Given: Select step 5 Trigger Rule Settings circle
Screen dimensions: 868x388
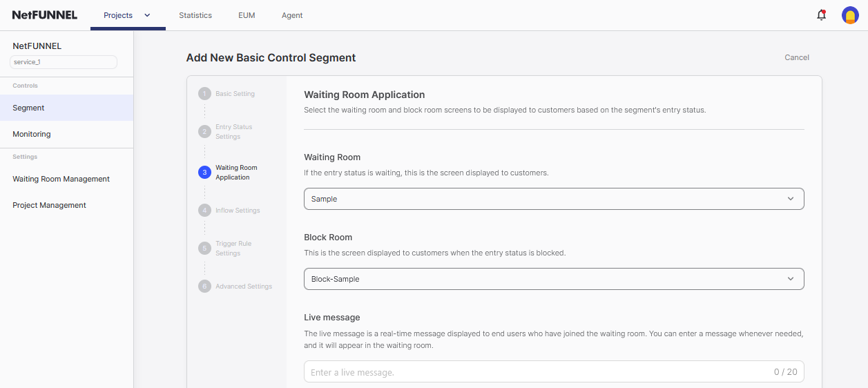Looking at the screenshot, I should click(x=204, y=249).
